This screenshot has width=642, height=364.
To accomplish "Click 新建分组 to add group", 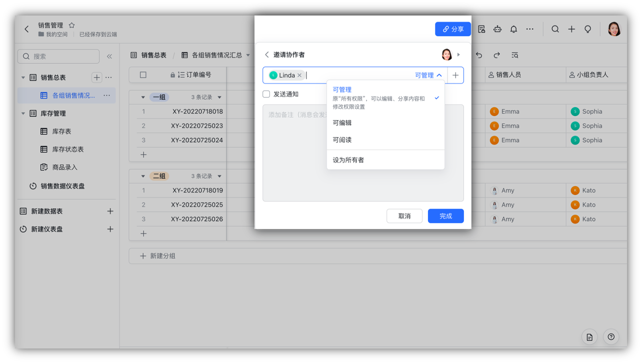I will [x=157, y=256].
